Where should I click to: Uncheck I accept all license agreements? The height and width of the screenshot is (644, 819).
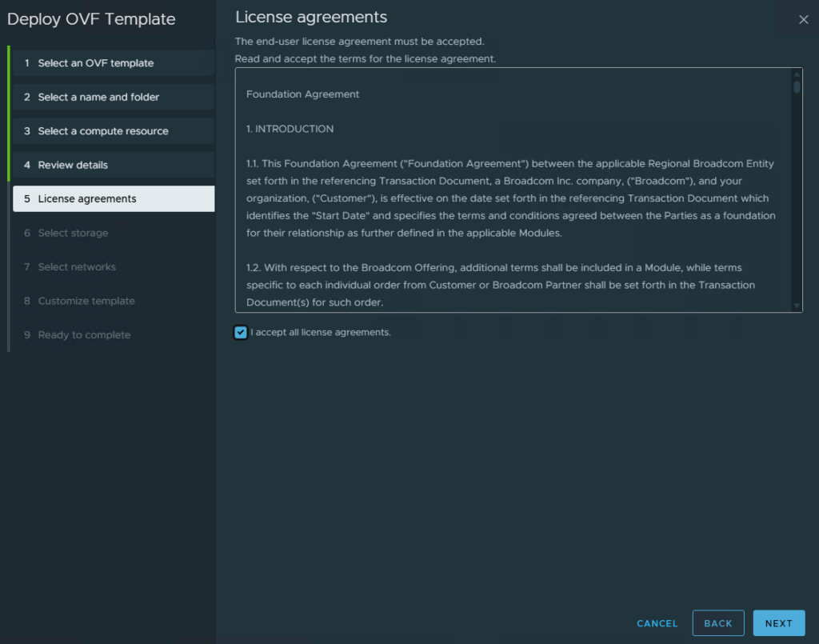click(240, 332)
